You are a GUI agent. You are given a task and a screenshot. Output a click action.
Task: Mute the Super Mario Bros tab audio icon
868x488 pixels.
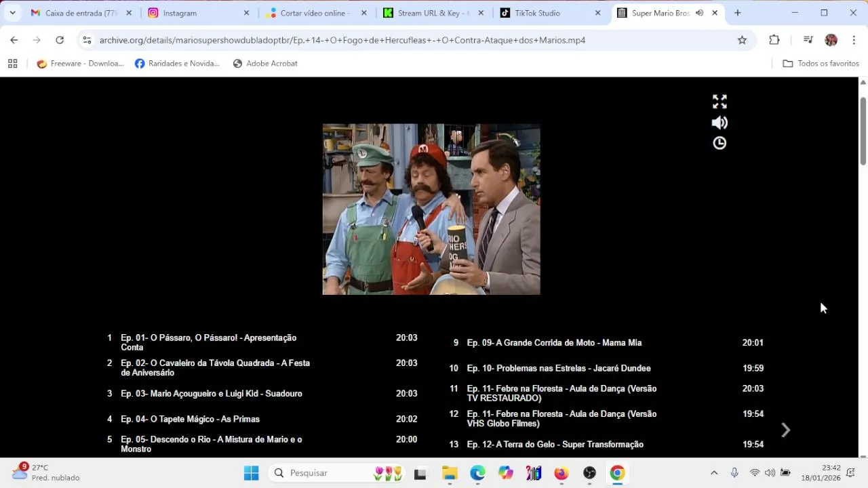click(x=699, y=13)
